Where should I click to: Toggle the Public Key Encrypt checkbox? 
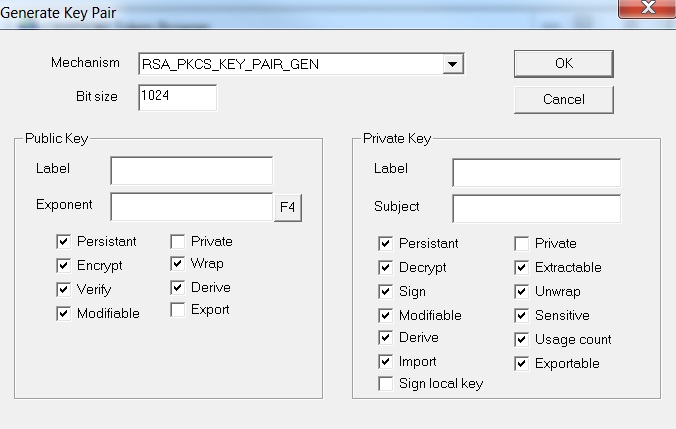click(64, 266)
